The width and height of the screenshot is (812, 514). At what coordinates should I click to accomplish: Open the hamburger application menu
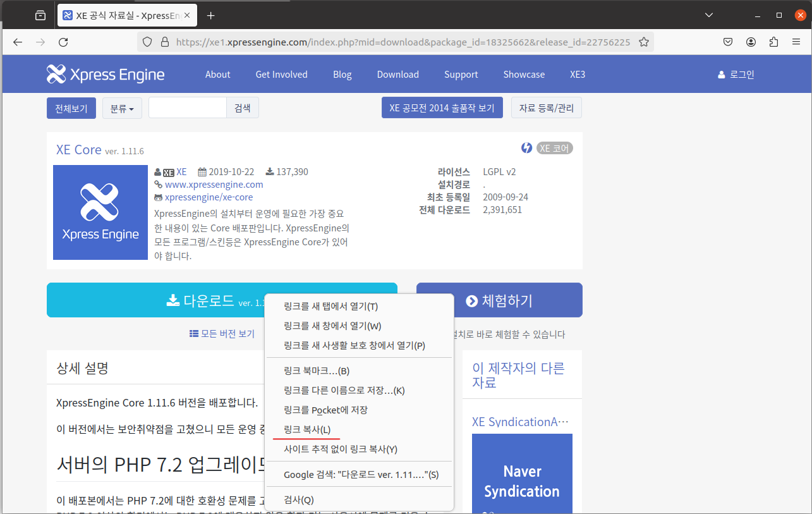point(796,42)
